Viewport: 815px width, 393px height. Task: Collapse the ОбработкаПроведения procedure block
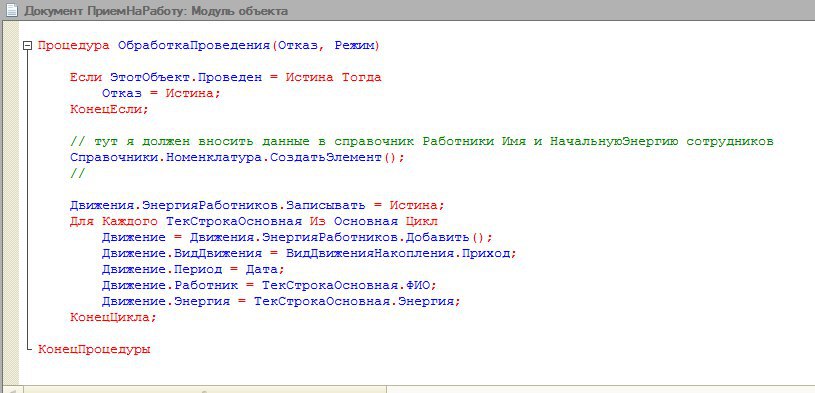(28, 46)
